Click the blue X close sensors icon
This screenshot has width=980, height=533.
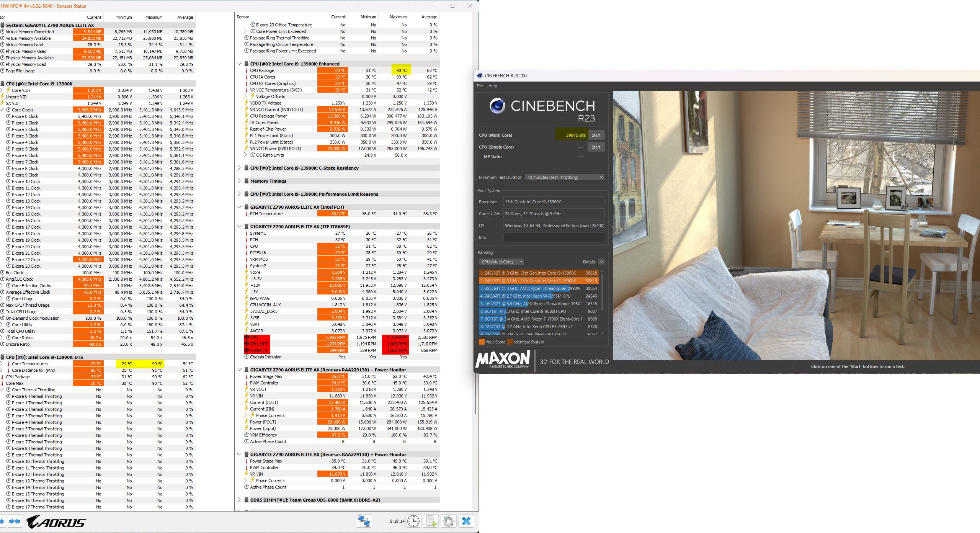(x=466, y=521)
